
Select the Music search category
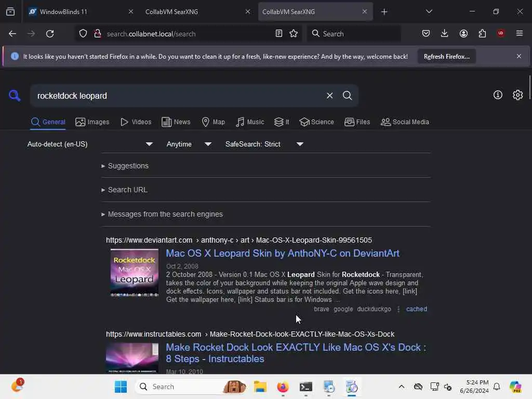point(250,122)
